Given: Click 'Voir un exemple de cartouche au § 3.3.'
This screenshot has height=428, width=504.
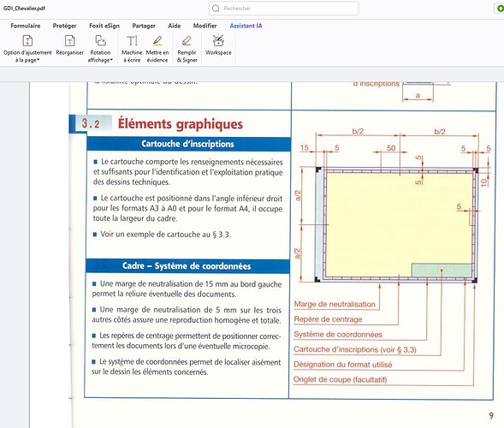Looking at the screenshot, I should point(165,235).
